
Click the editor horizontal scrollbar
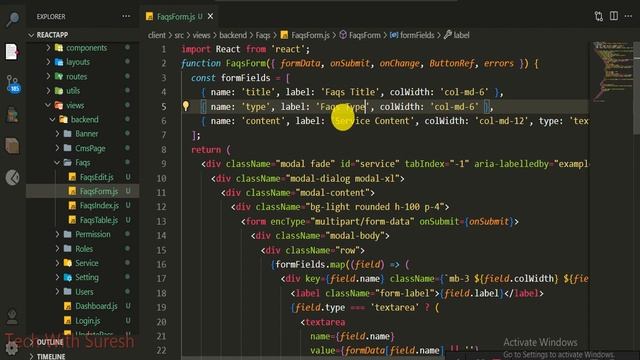pyautogui.click(x=312, y=358)
